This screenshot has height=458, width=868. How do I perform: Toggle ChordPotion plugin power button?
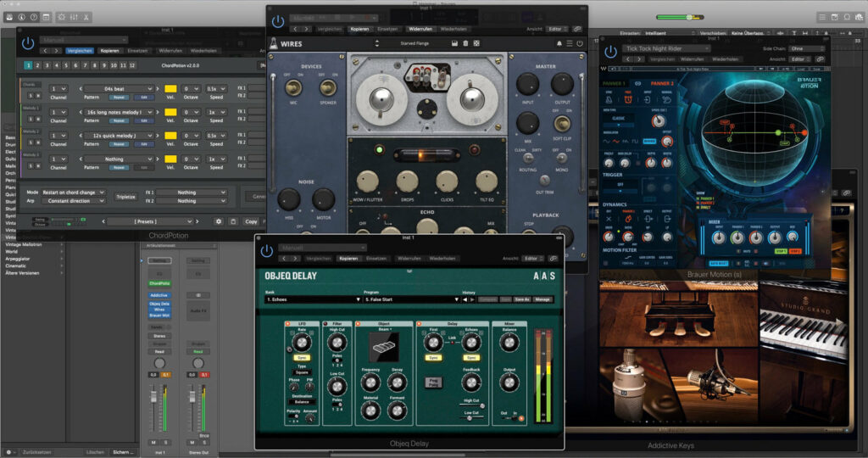point(28,42)
